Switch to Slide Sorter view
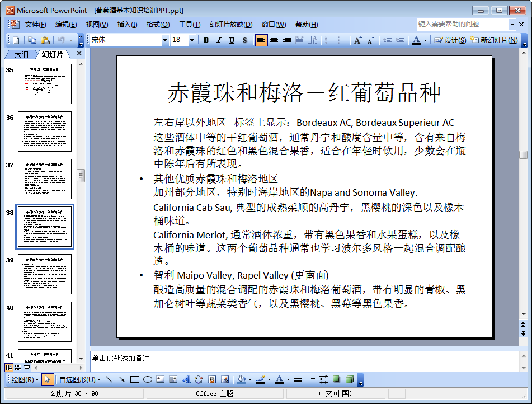532x404 pixels. tap(17, 367)
